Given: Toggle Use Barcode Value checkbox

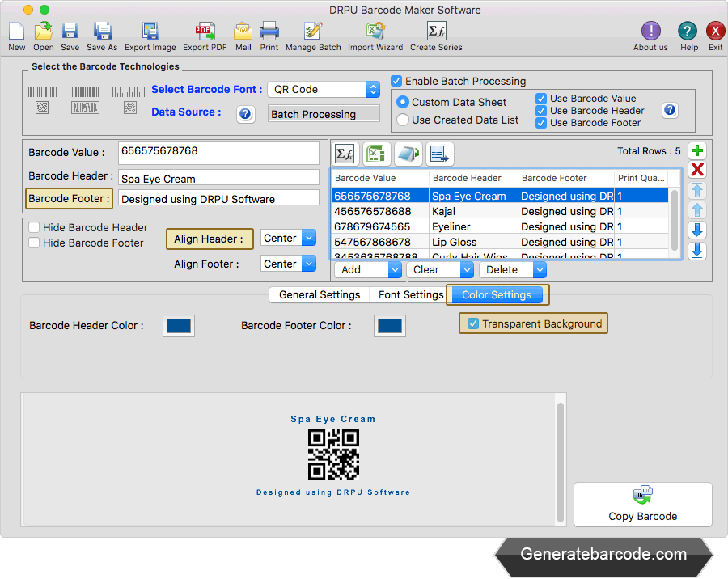Looking at the screenshot, I should [x=541, y=99].
